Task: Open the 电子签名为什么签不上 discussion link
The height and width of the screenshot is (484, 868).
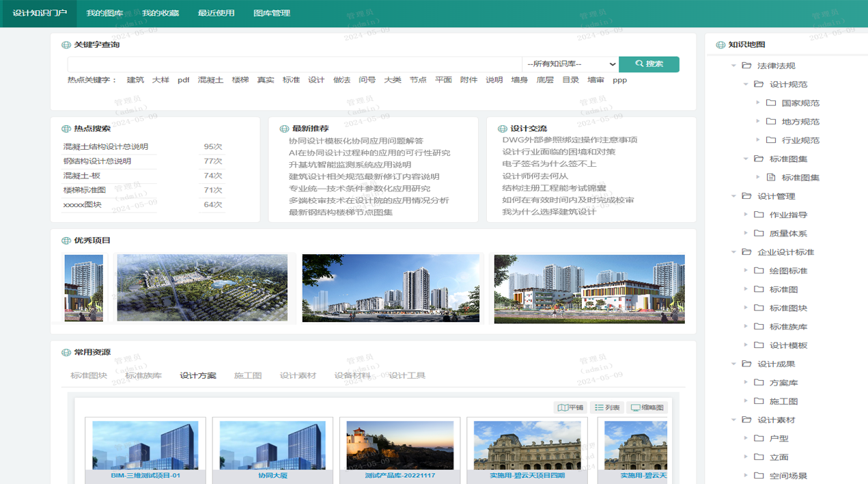Action: coord(549,164)
